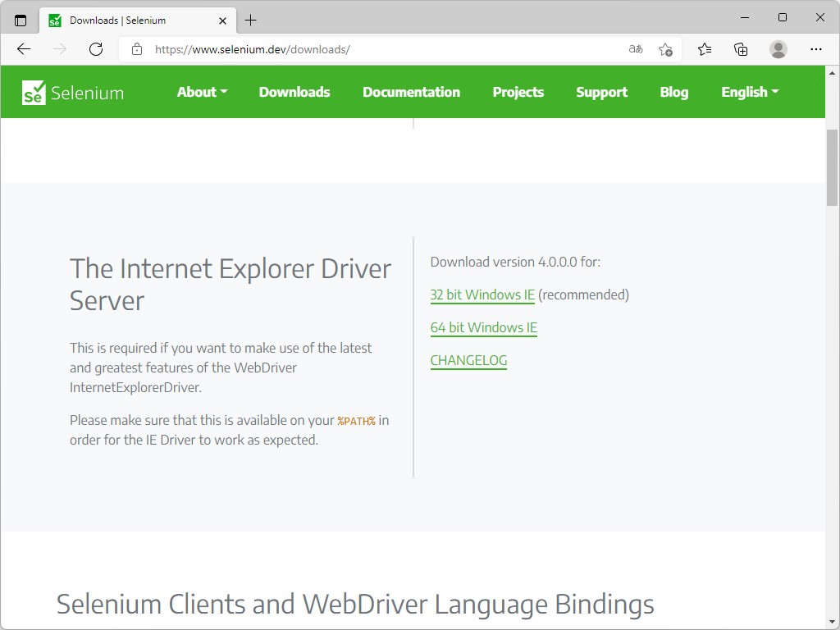Open the favorites list

(x=704, y=49)
